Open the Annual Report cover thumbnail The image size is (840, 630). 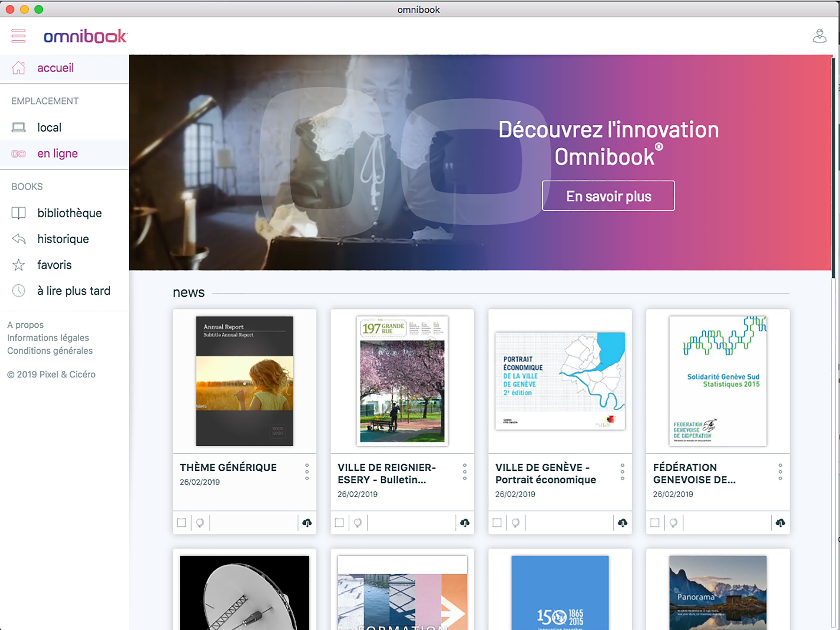[244, 381]
